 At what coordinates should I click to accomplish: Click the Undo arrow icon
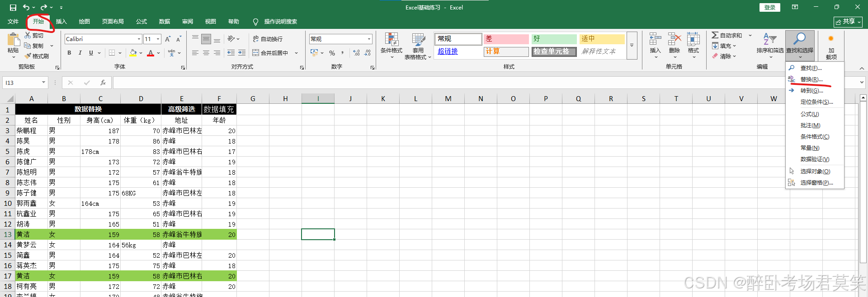coord(26,7)
